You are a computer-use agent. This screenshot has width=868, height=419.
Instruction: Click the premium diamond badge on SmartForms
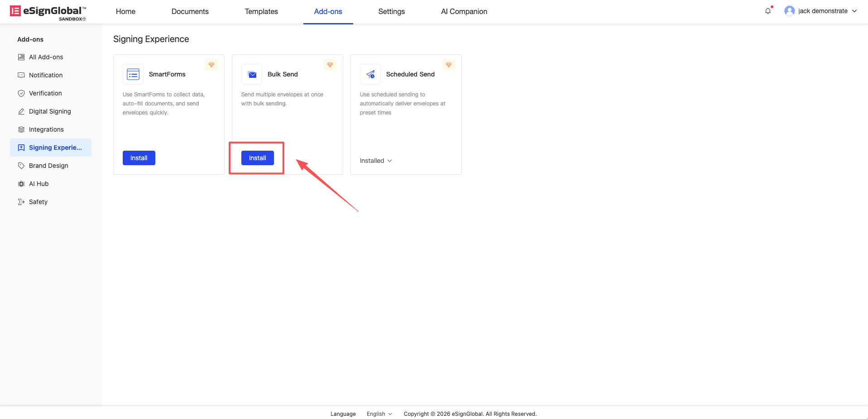tap(211, 65)
